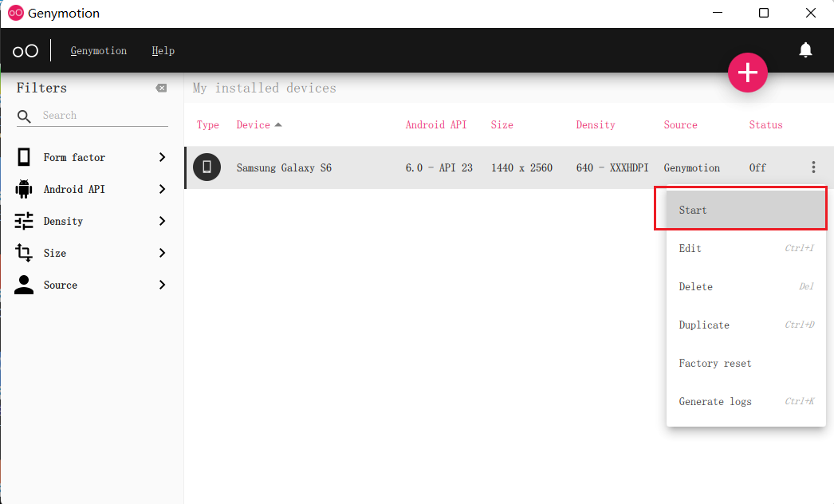
Task: Click the Genymotion app icon in title bar
Action: pos(16,13)
